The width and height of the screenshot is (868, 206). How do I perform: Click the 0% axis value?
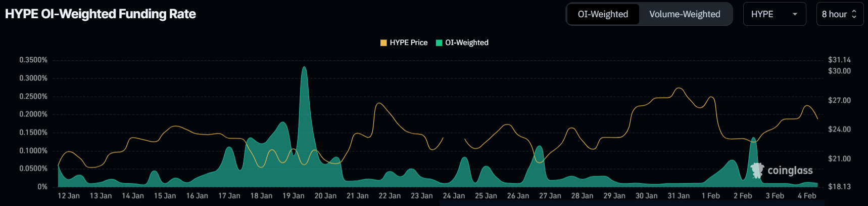click(x=42, y=187)
